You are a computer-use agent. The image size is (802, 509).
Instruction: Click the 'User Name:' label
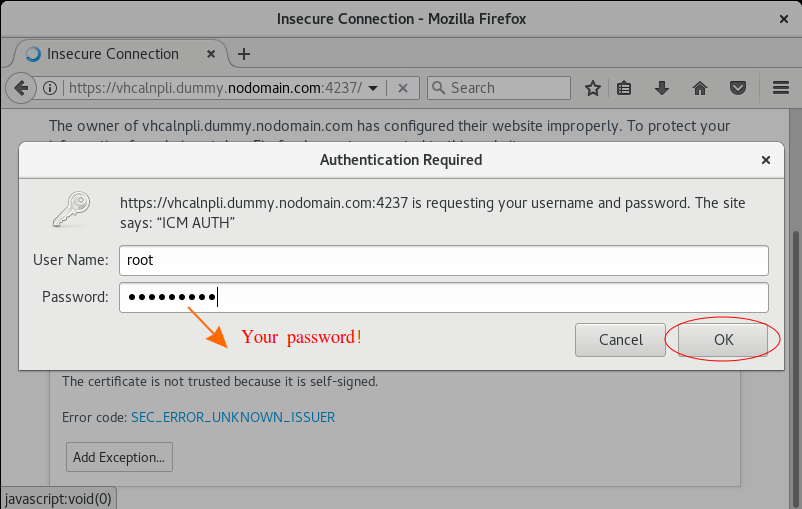coord(71,260)
